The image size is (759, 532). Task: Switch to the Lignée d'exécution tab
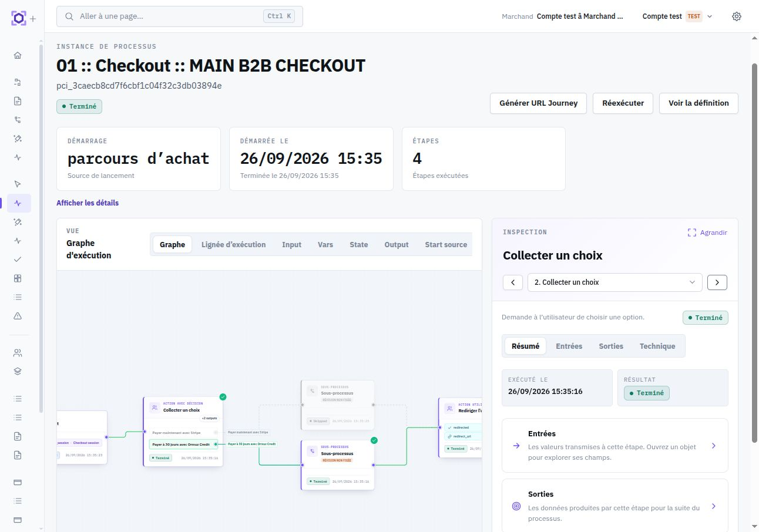click(x=233, y=245)
